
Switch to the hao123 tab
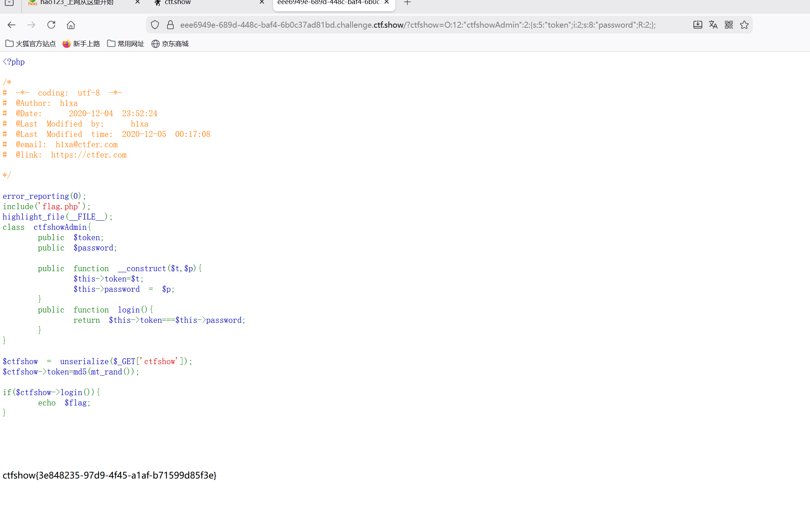click(x=77, y=3)
